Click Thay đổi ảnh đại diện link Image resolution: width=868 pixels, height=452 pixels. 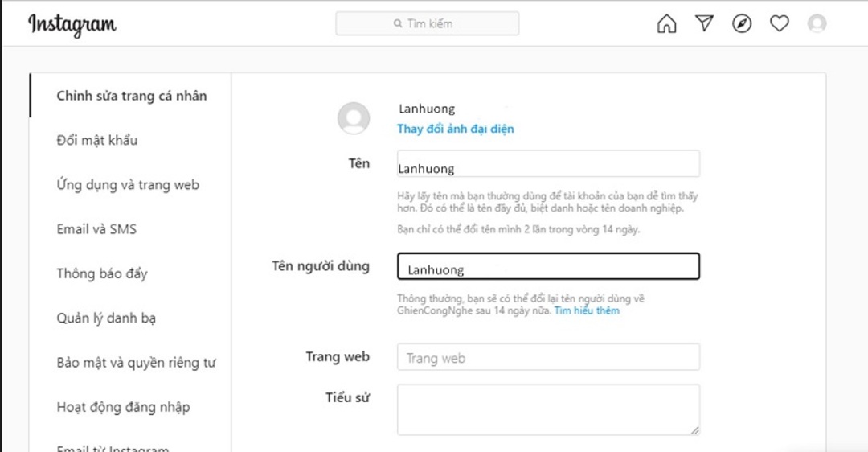tap(455, 129)
